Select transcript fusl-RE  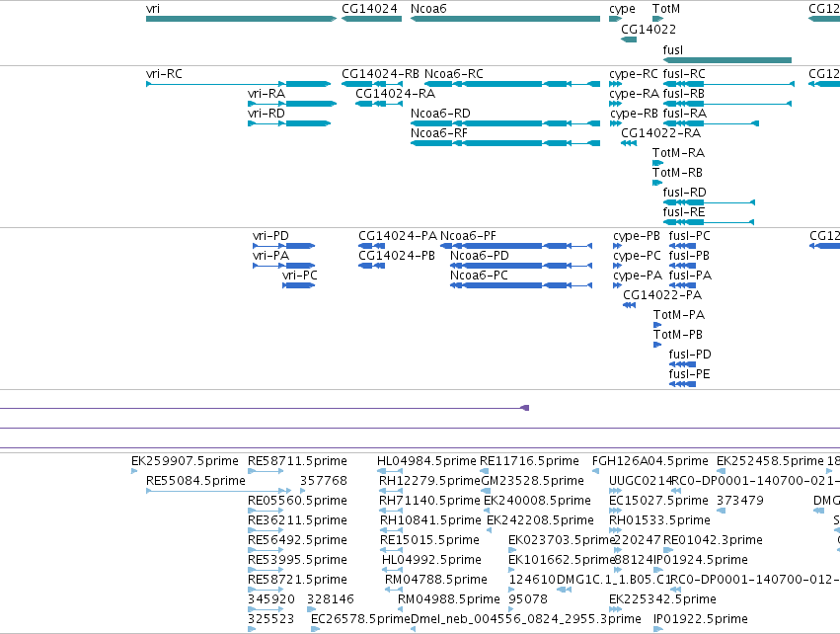pos(708,222)
